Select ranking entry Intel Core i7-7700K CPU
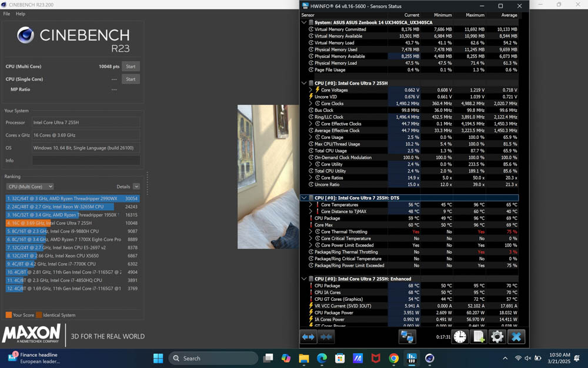The height and width of the screenshot is (368, 588). click(x=72, y=264)
